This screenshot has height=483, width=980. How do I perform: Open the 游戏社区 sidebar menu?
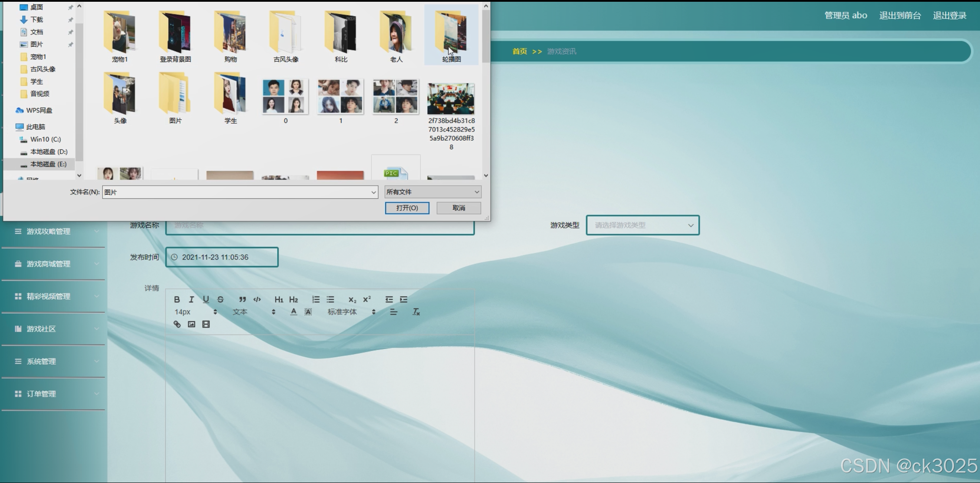41,329
